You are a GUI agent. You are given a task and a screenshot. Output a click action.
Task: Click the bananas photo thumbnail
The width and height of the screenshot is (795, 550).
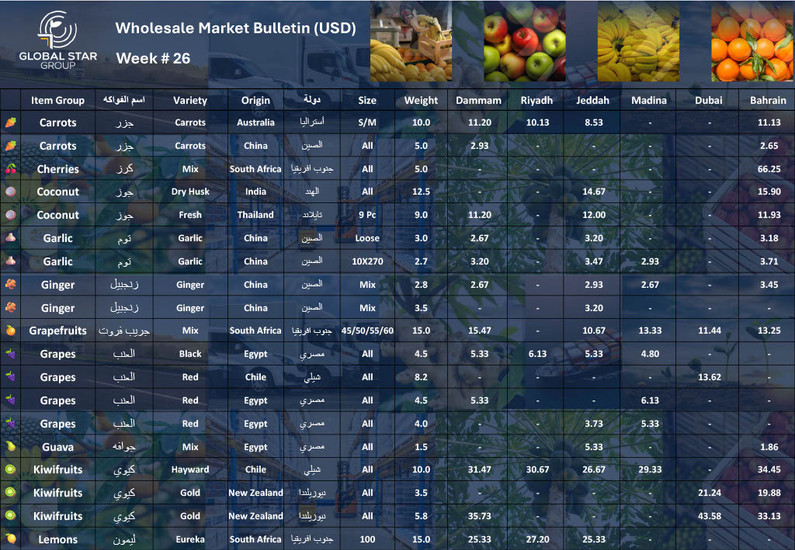(x=638, y=42)
